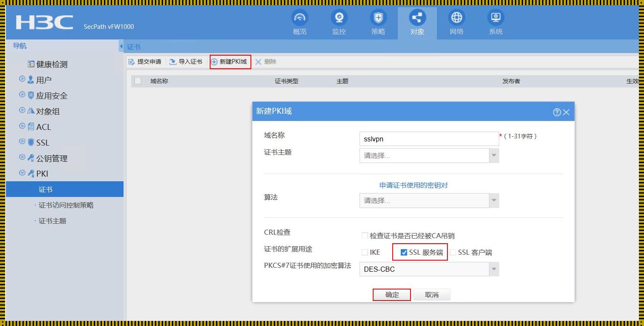644x326 pixels.
Task: Expand the 公钥管理 tree node
Action: point(22,157)
